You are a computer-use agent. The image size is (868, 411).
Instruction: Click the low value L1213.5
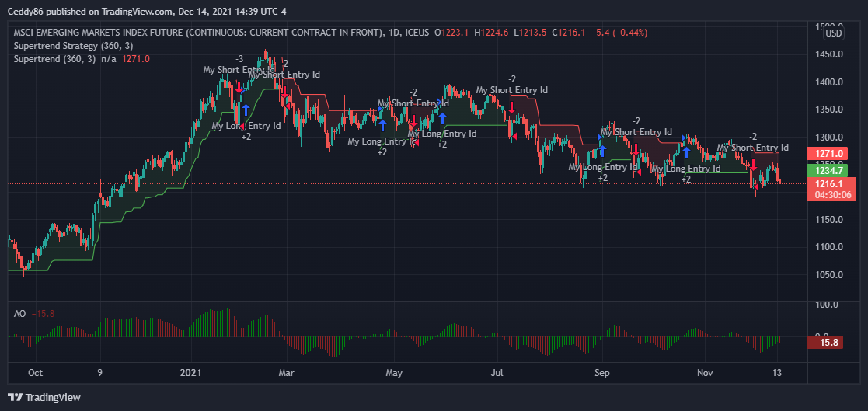530,33
